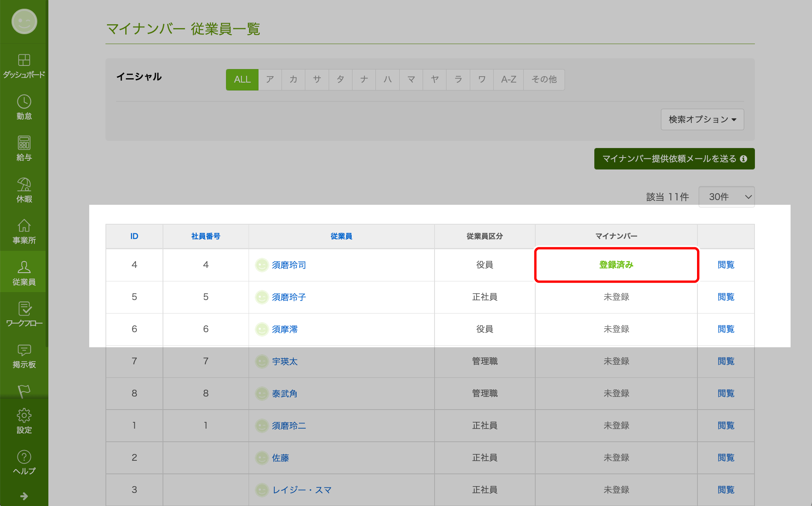
Task: Click 閲覧 link in 須磨玲子 row
Action: pos(726,297)
